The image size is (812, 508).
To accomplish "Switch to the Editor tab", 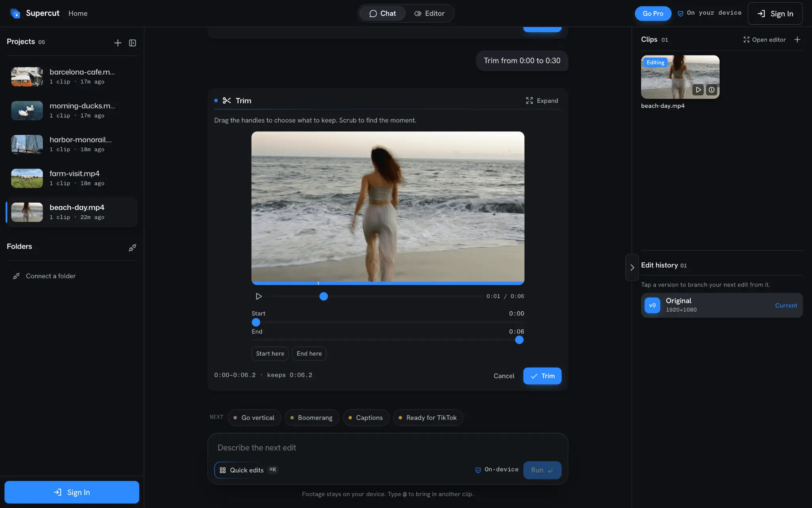I will [x=429, y=13].
